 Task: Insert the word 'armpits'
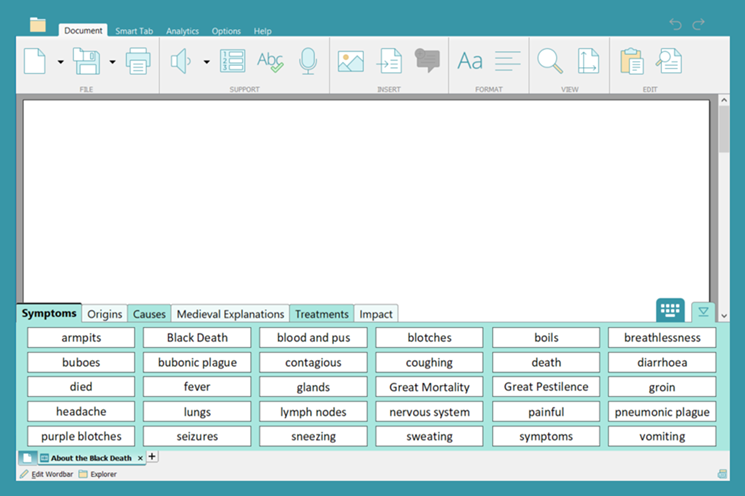click(81, 338)
